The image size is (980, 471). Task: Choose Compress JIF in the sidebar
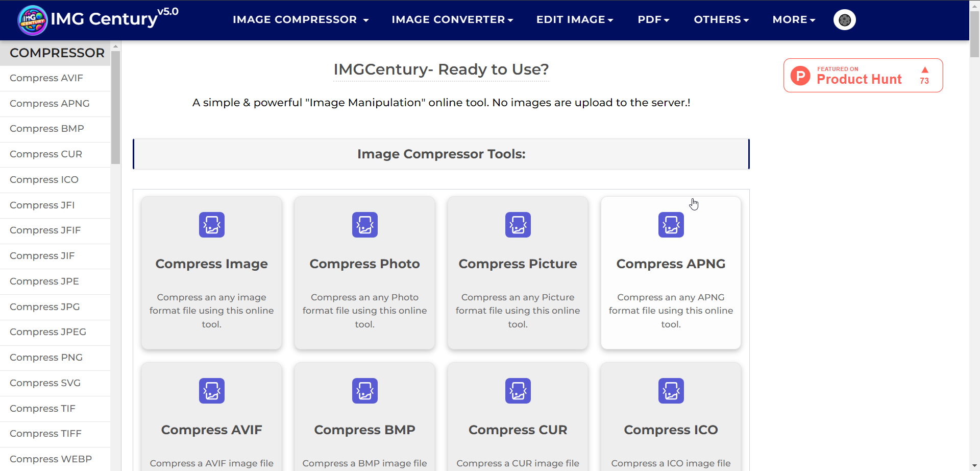(x=55, y=256)
